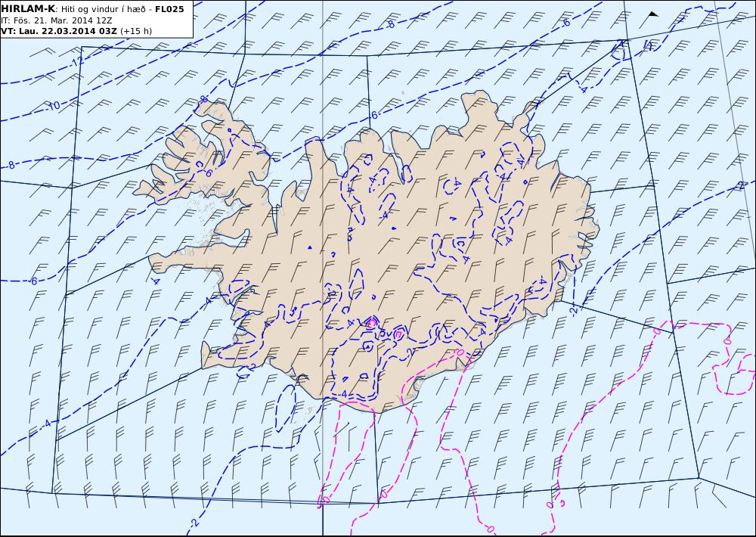Click the 'IT: Fös. 21. Mar. 2014 12Z' line
756x537 pixels.
[x=57, y=20]
